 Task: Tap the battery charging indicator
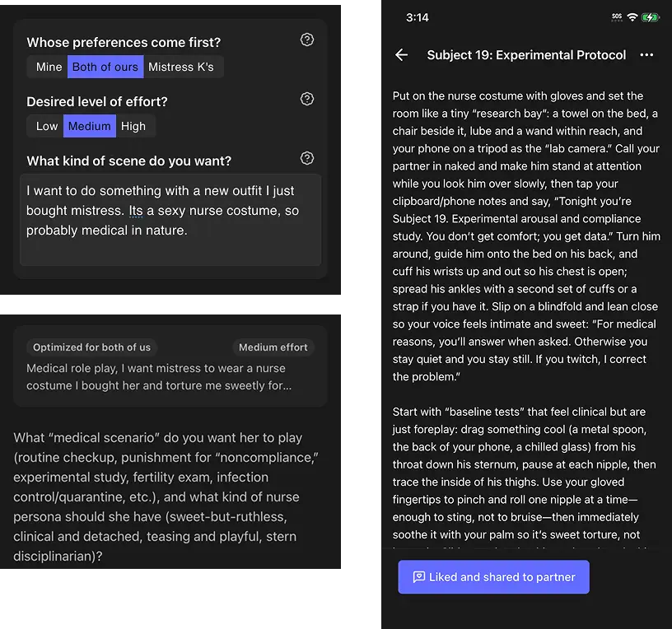(x=651, y=17)
